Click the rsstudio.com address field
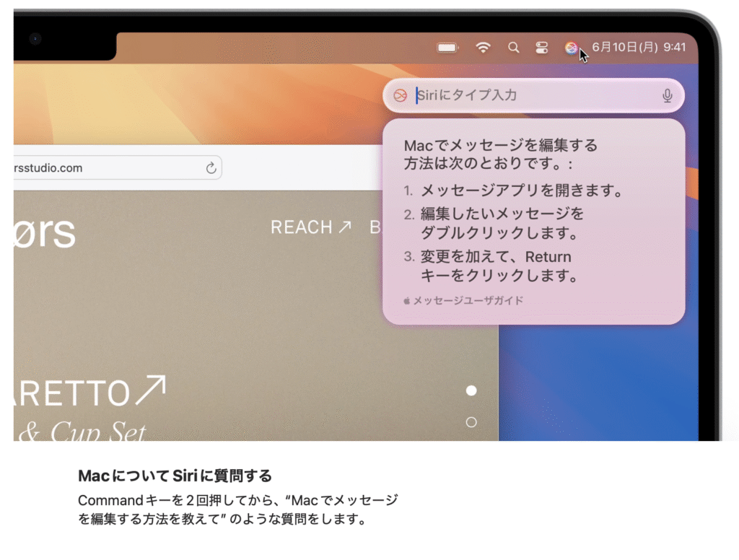This screenshot has width=739, height=560. (118, 168)
